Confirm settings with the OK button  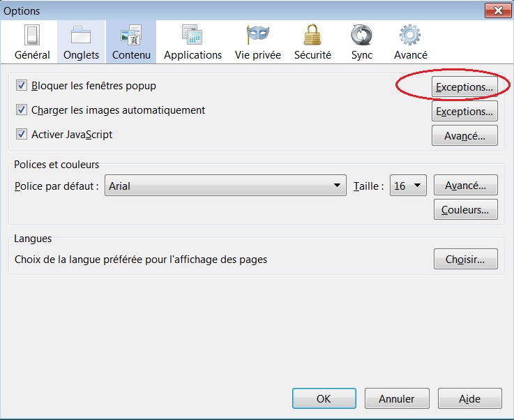pos(324,399)
